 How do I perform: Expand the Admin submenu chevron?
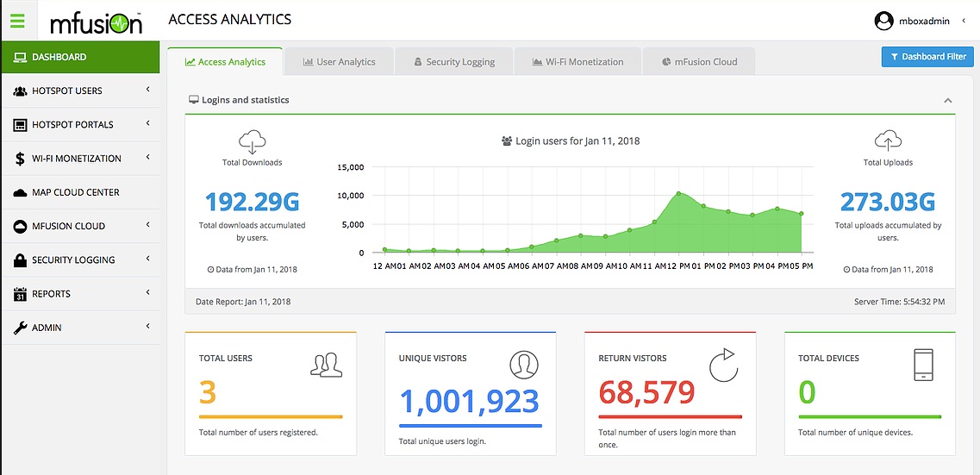(x=148, y=326)
